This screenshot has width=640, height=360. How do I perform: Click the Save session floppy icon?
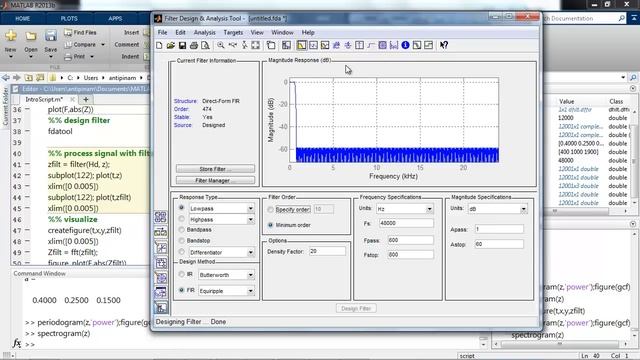(182, 45)
